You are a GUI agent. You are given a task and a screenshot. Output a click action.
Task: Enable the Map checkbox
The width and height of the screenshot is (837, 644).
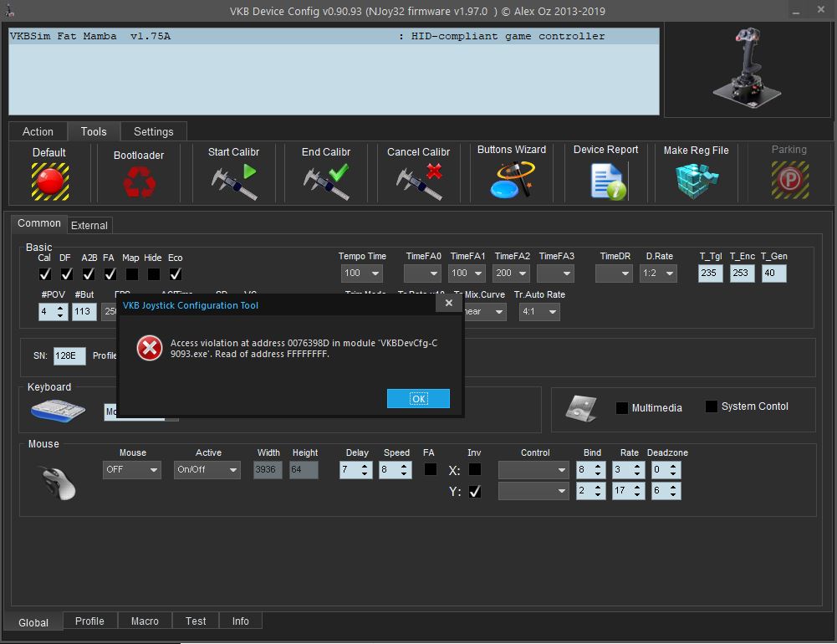(132, 274)
